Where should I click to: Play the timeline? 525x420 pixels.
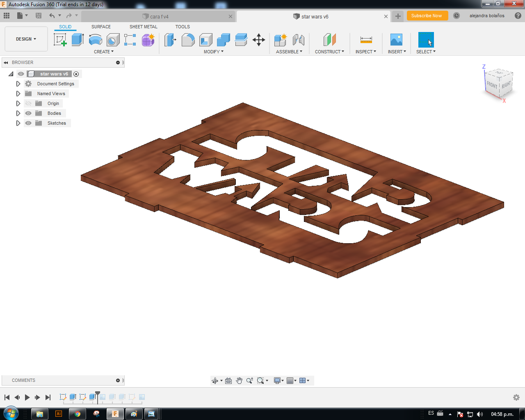pyautogui.click(x=27, y=397)
